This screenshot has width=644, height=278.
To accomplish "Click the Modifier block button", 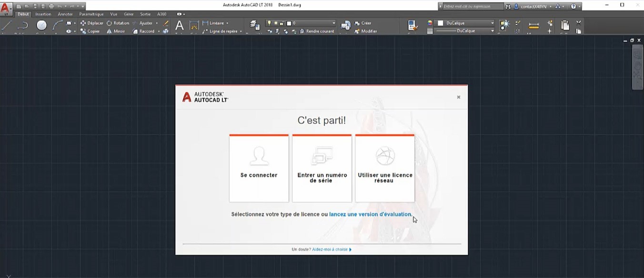I will [x=365, y=31].
